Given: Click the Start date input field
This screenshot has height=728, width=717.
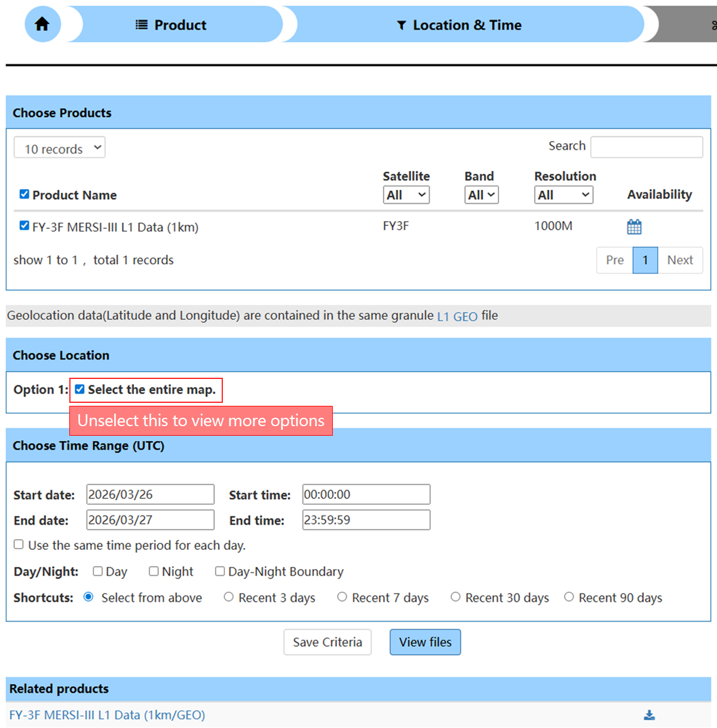Looking at the screenshot, I should 150,494.
